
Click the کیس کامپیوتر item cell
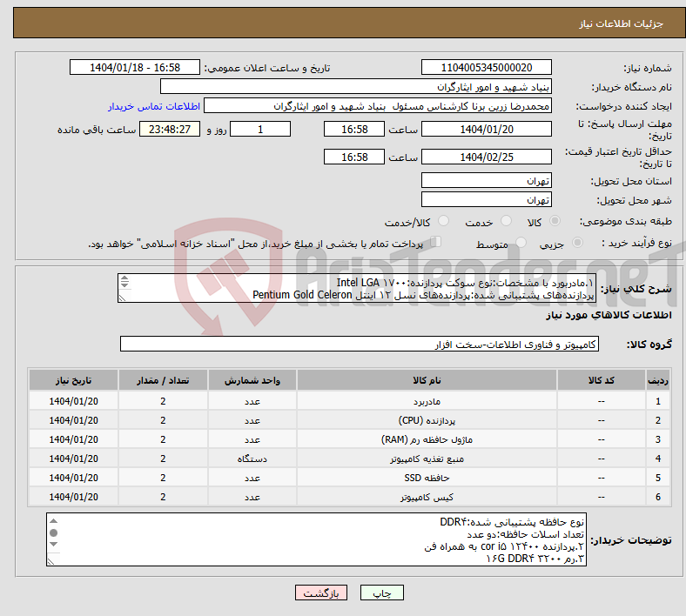coord(427,497)
